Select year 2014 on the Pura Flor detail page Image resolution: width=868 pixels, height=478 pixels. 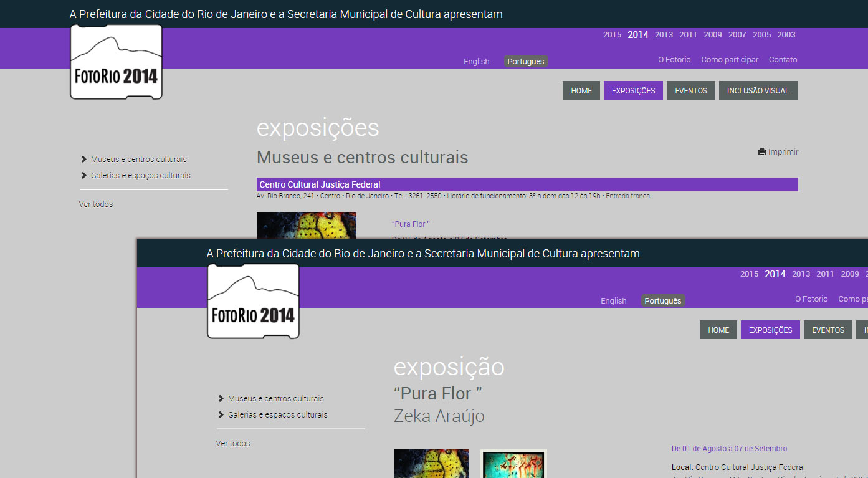click(x=775, y=274)
